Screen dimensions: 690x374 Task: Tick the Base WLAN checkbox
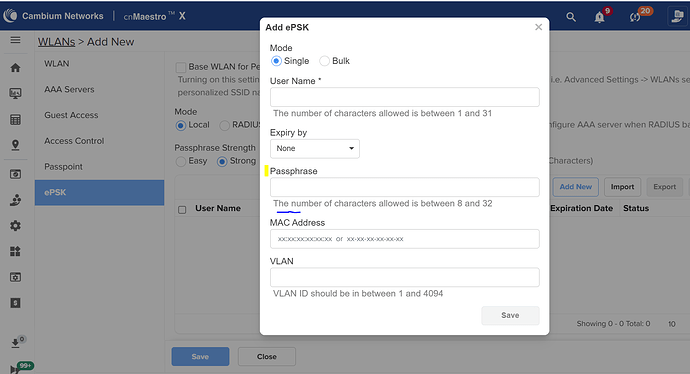[x=180, y=67]
